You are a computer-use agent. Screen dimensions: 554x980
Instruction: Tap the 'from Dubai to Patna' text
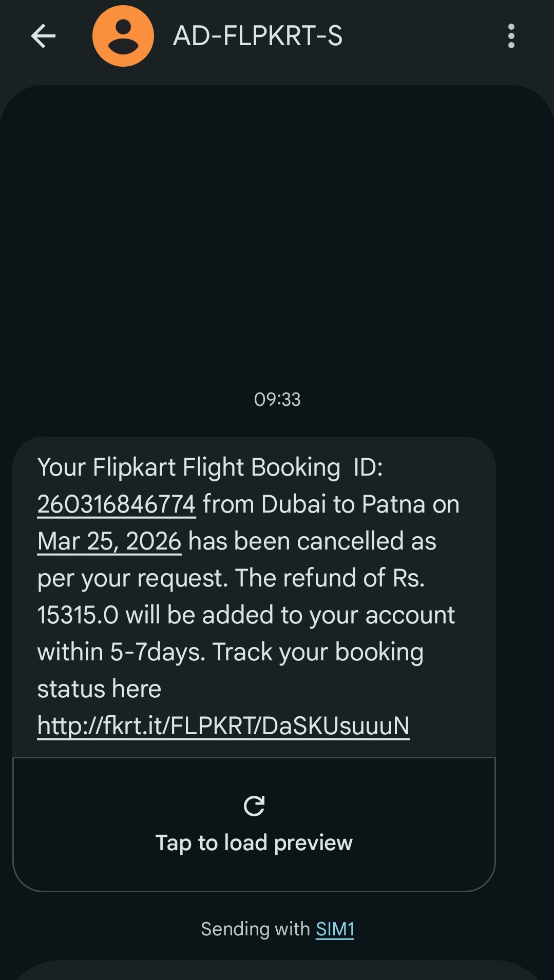pyautogui.click(x=331, y=504)
